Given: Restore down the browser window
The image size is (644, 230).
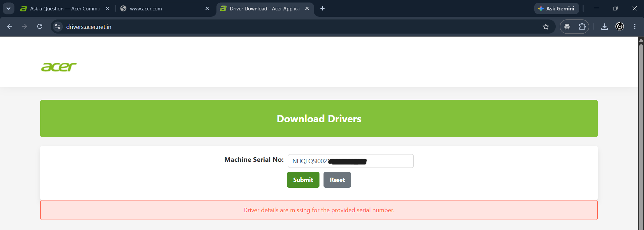Looking at the screenshot, I should pos(615,8).
